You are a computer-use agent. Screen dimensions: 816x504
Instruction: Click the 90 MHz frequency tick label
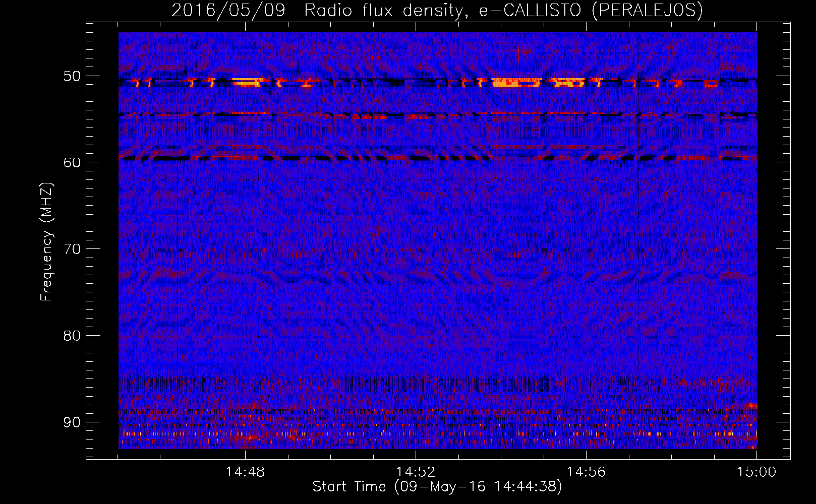pos(72,422)
